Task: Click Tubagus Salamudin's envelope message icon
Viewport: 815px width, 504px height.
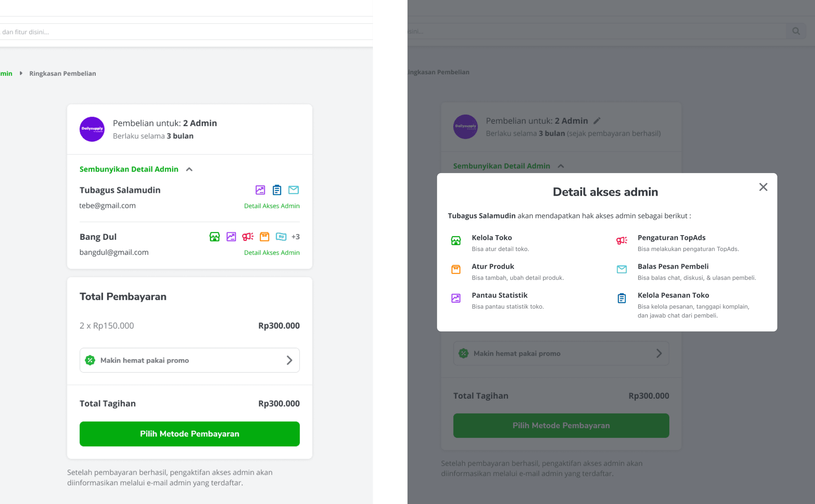Action: [x=294, y=190]
